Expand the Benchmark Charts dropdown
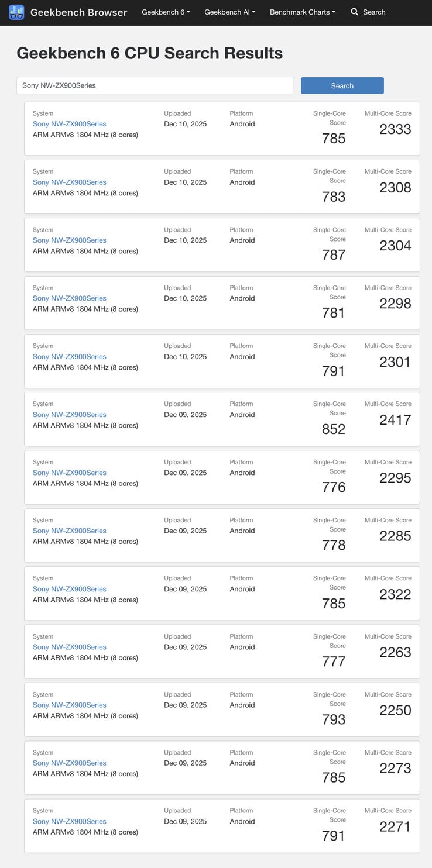 302,12
